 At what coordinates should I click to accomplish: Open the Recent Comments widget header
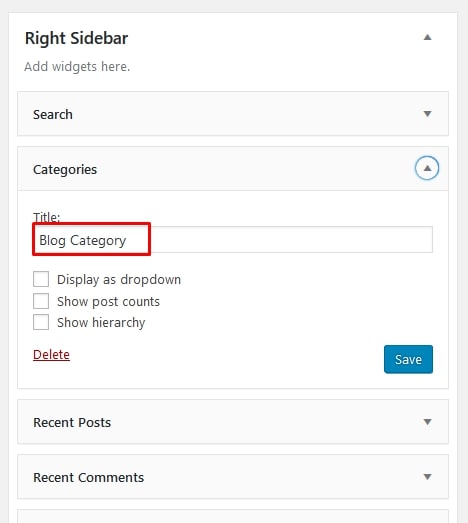(x=233, y=477)
